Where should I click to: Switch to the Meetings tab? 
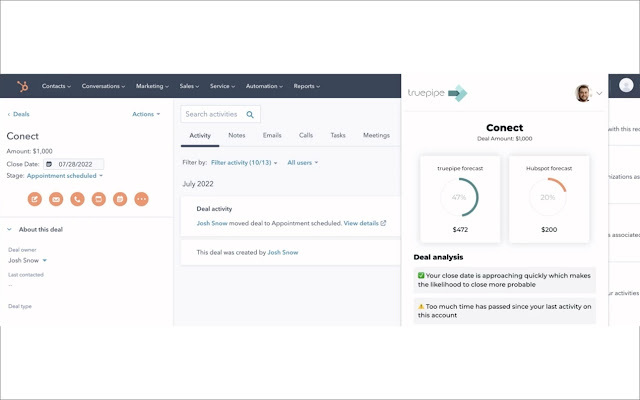[376, 136]
